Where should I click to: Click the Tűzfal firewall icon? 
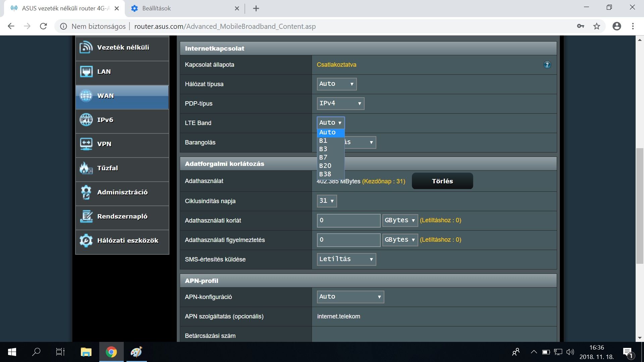pyautogui.click(x=86, y=168)
